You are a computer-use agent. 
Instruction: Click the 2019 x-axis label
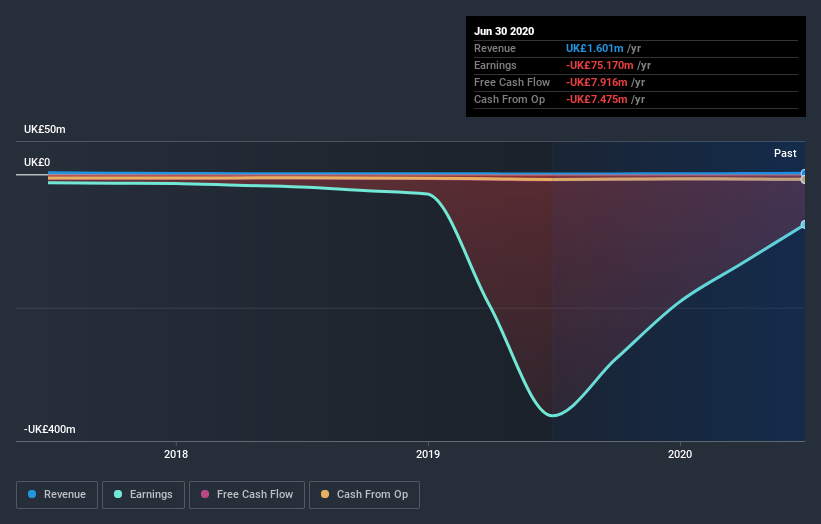tap(428, 454)
